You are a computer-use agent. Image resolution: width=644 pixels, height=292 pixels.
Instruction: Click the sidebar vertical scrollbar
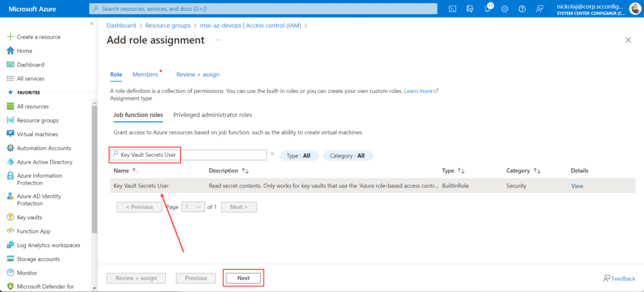coord(94,168)
